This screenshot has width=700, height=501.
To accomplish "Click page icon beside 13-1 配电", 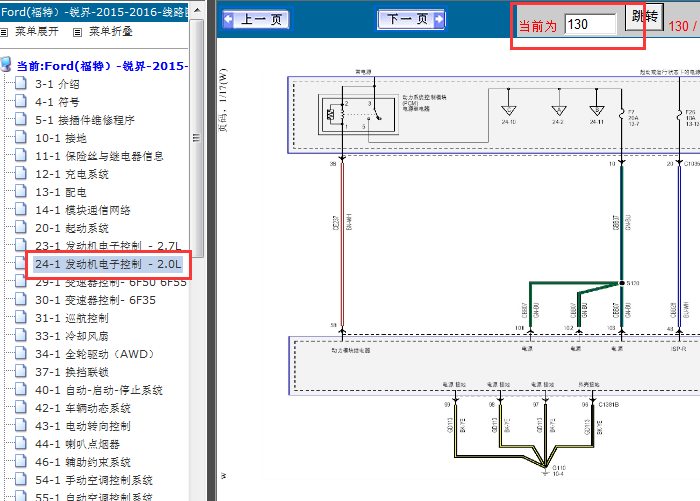I will point(21,191).
